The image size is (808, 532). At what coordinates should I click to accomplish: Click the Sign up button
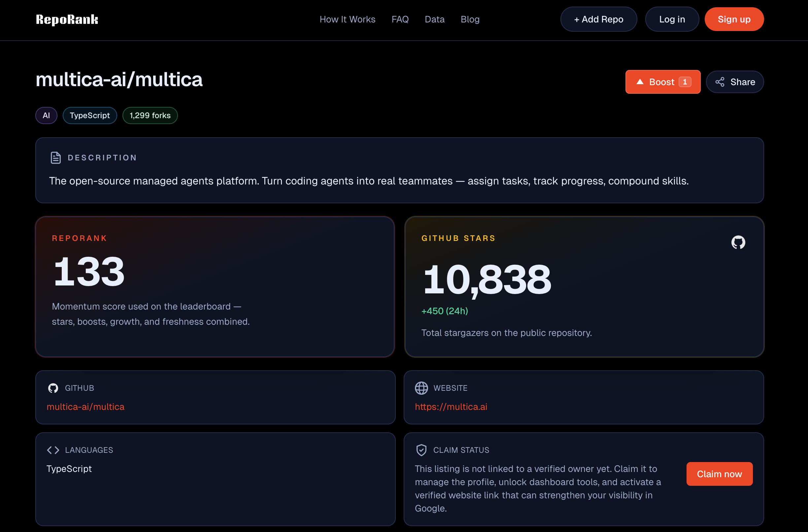(x=734, y=19)
